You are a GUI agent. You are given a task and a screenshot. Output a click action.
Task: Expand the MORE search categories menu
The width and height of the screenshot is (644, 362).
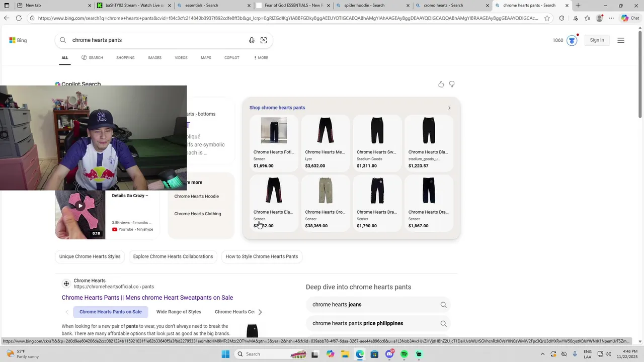click(261, 58)
